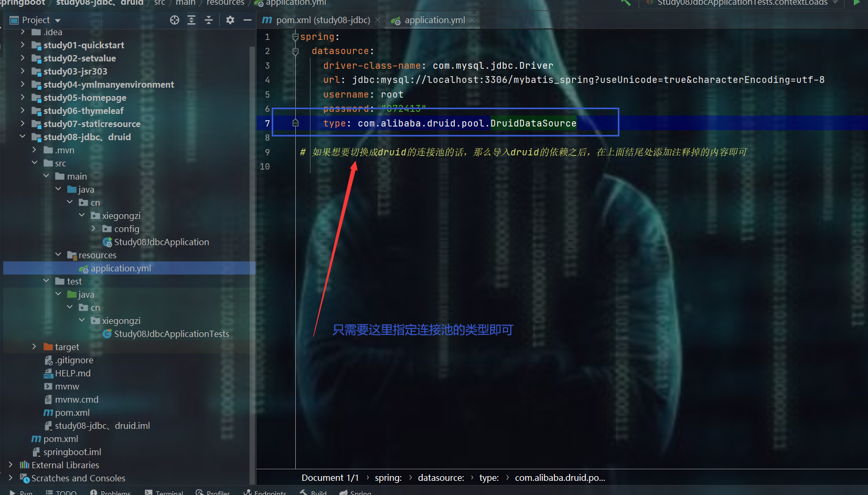Expand the study04-ymlmanyenvironment module

[x=23, y=85]
